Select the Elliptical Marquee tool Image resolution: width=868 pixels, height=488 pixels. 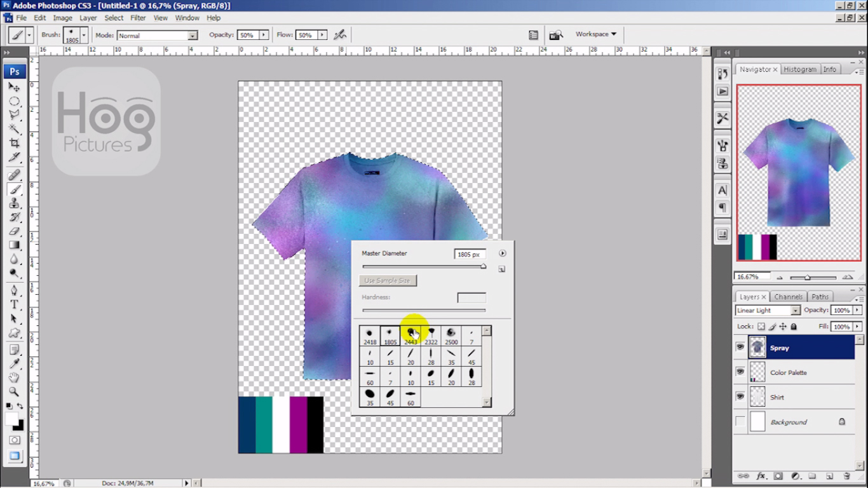14,101
